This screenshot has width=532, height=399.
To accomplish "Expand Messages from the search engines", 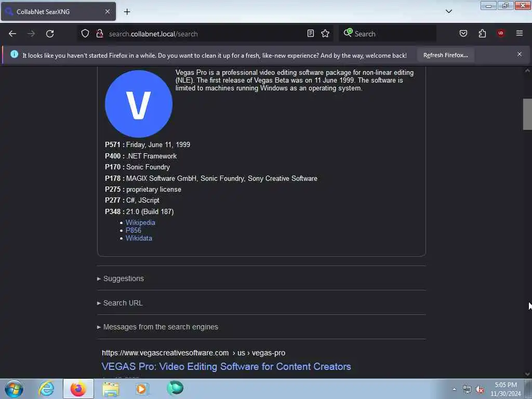I will (158, 327).
